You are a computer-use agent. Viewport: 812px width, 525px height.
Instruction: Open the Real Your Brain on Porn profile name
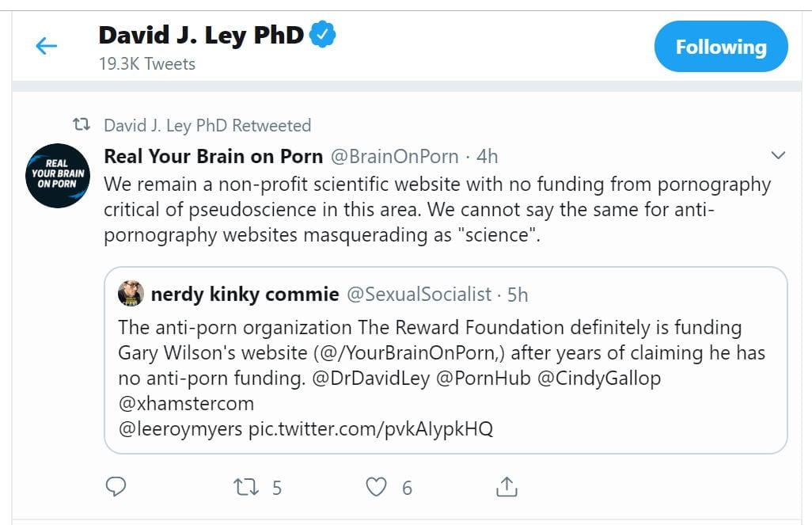tap(214, 156)
